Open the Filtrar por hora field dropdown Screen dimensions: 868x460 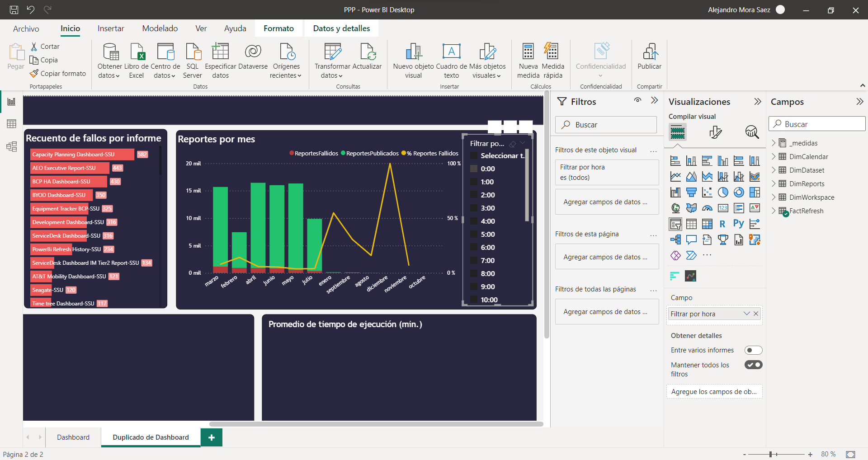click(746, 314)
